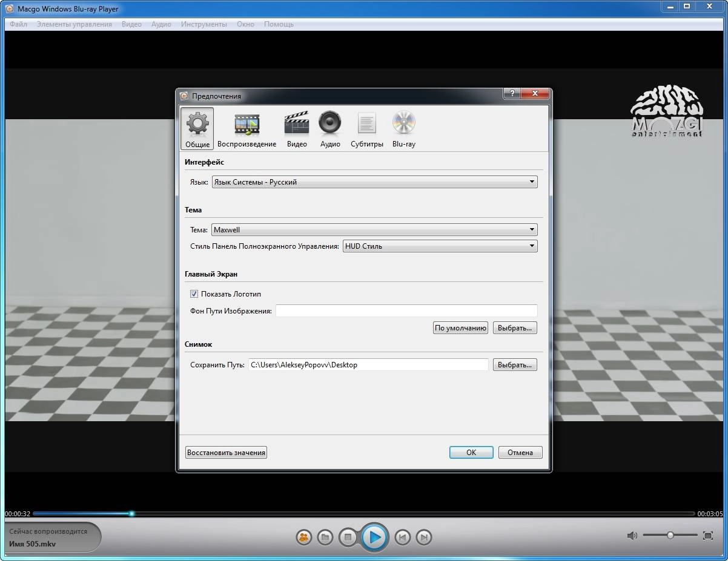This screenshot has width=728, height=561.
Task: Open the Инструменты menu
Action: pyautogui.click(x=204, y=24)
